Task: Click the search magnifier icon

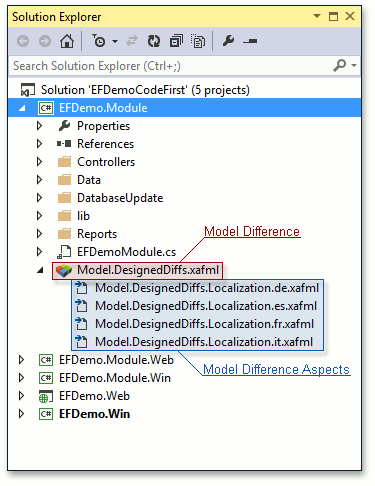Action: (340, 65)
